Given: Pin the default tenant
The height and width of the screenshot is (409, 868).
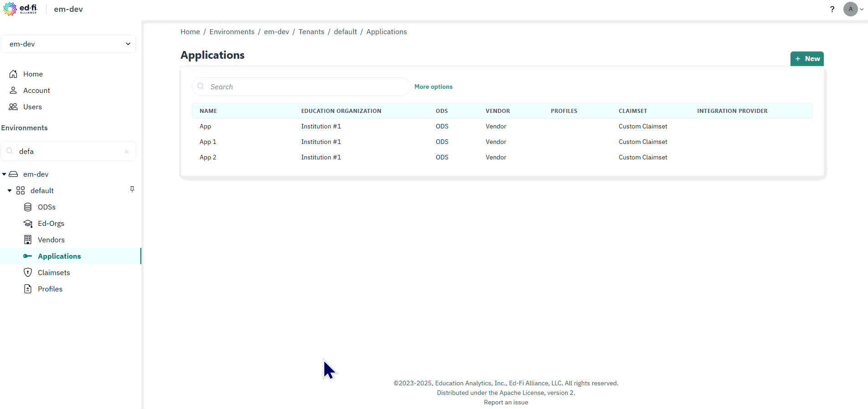Looking at the screenshot, I should point(132,189).
